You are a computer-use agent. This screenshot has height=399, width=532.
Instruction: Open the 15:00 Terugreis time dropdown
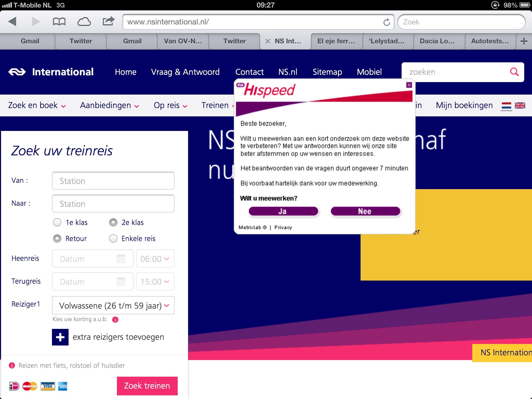(155, 282)
